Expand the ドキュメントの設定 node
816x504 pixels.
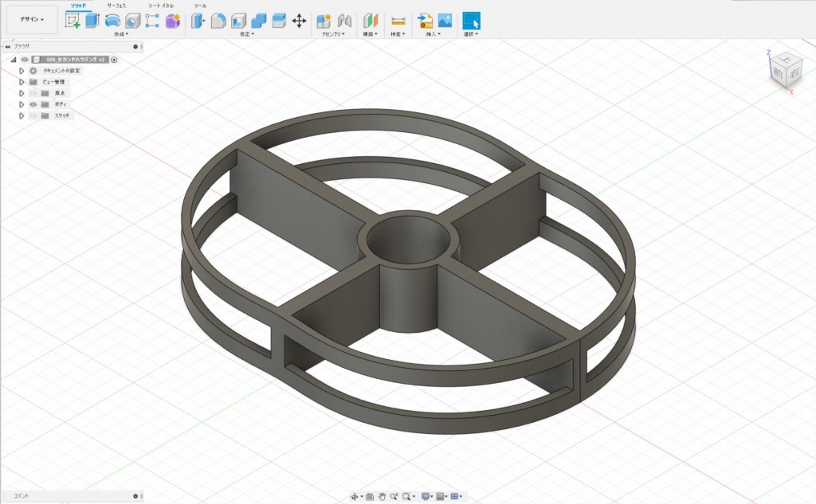pos(22,71)
